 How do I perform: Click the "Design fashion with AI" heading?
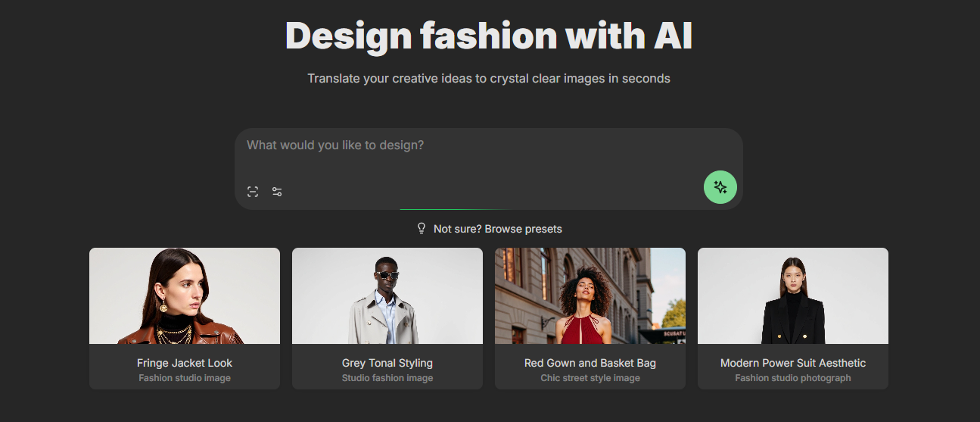tap(489, 36)
